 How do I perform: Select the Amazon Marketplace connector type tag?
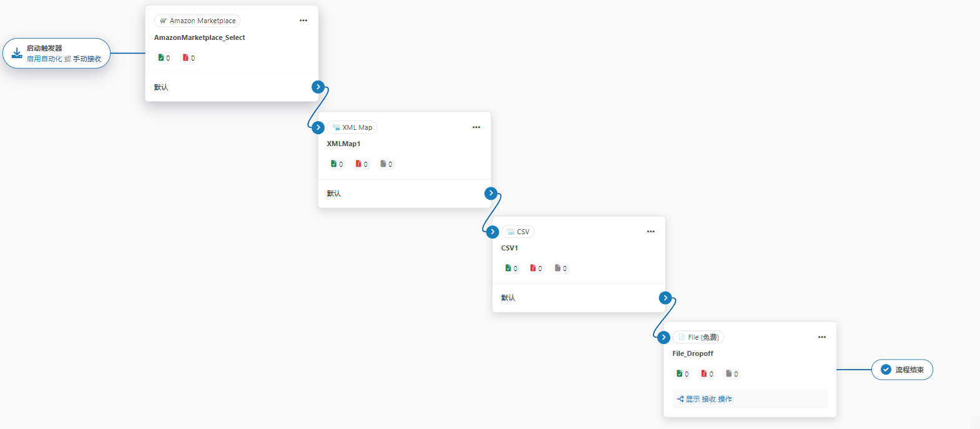197,21
